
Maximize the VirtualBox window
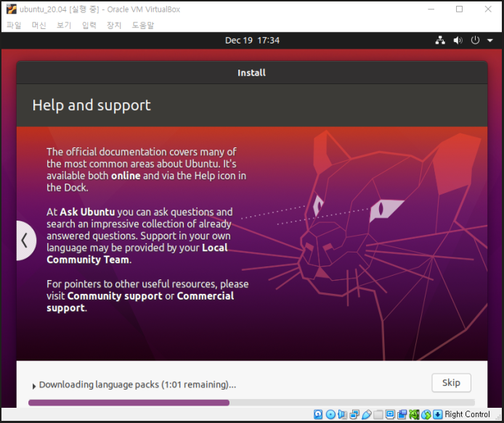(x=459, y=9)
